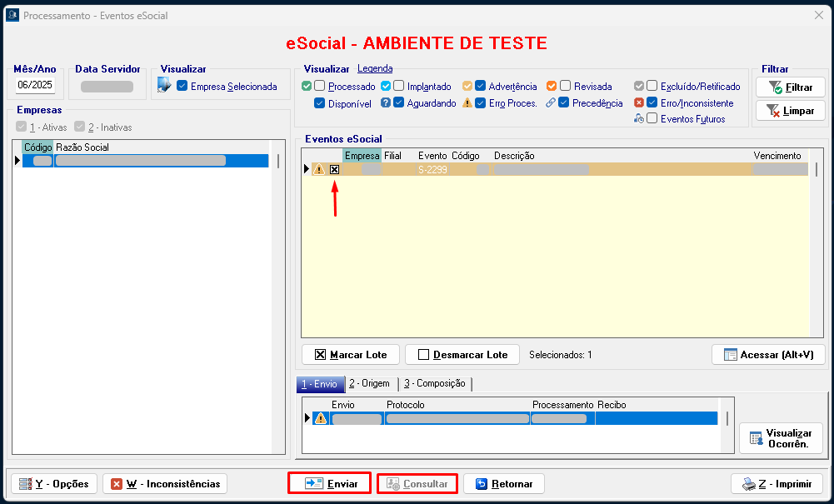The height and width of the screenshot is (504, 834).
Task: Open the 3 - Composição tab
Action: [x=434, y=384]
